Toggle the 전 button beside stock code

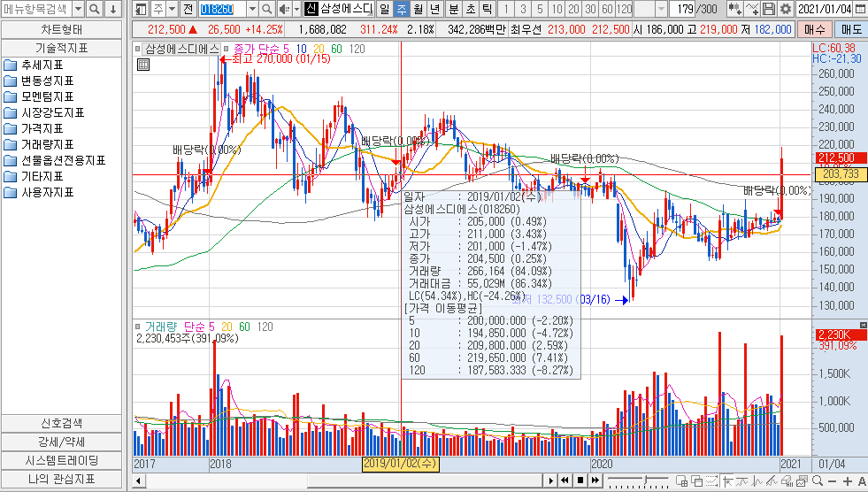[188, 9]
